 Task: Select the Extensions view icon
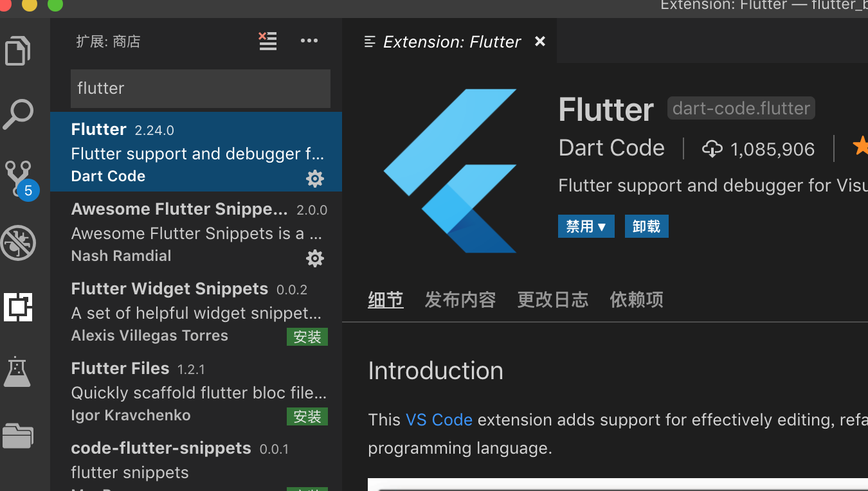18,307
